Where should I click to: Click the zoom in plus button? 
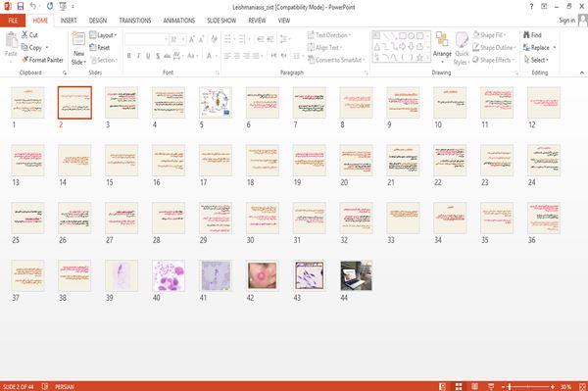point(553,386)
